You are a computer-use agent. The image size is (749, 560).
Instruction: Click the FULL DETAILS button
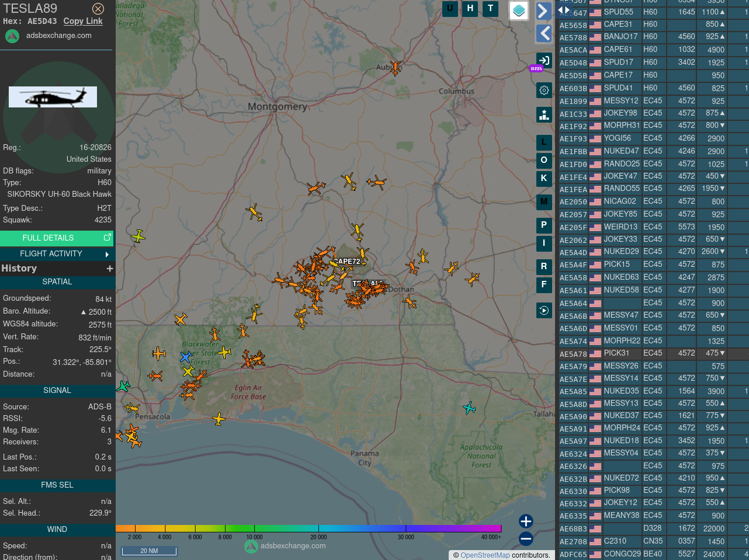pyautogui.click(x=57, y=238)
